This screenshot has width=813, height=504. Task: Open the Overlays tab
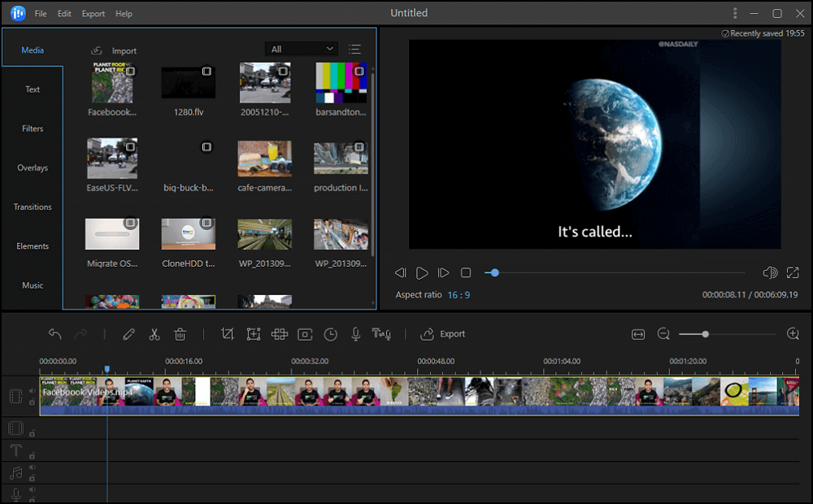(33, 167)
